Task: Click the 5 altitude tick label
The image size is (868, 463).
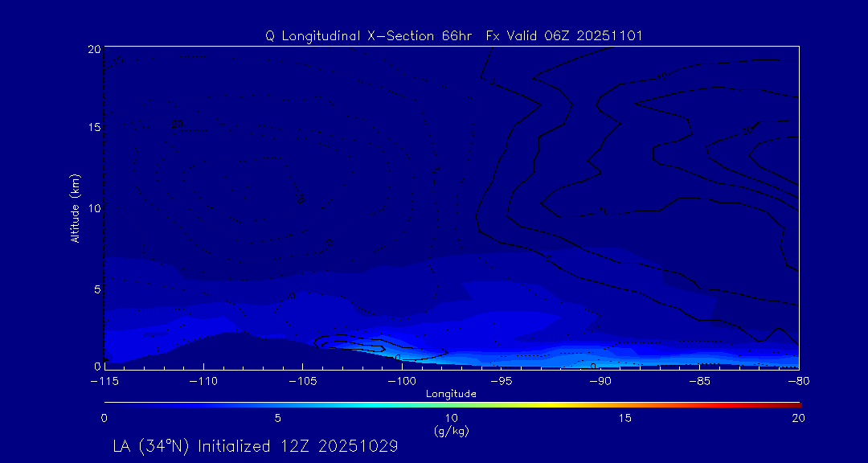Action: pos(96,288)
